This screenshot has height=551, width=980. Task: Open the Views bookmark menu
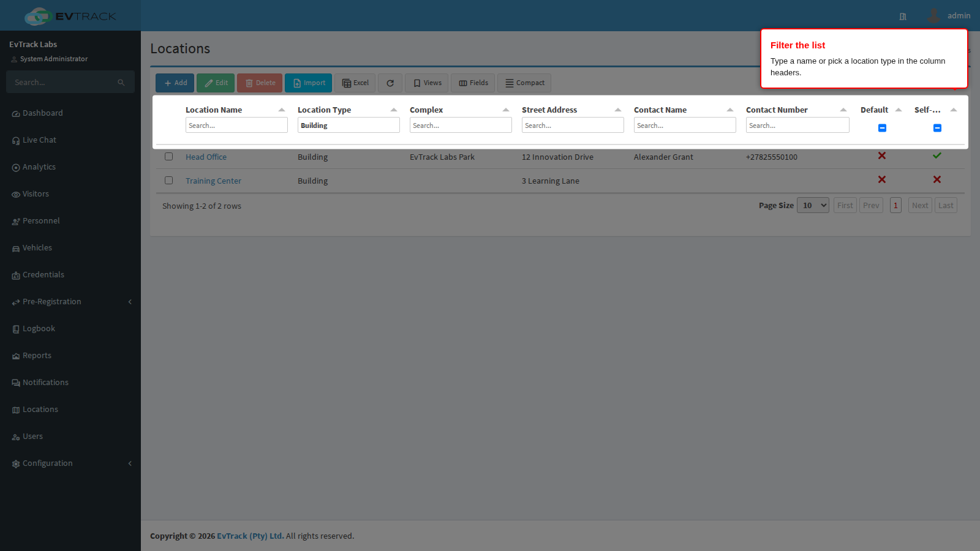(x=426, y=83)
